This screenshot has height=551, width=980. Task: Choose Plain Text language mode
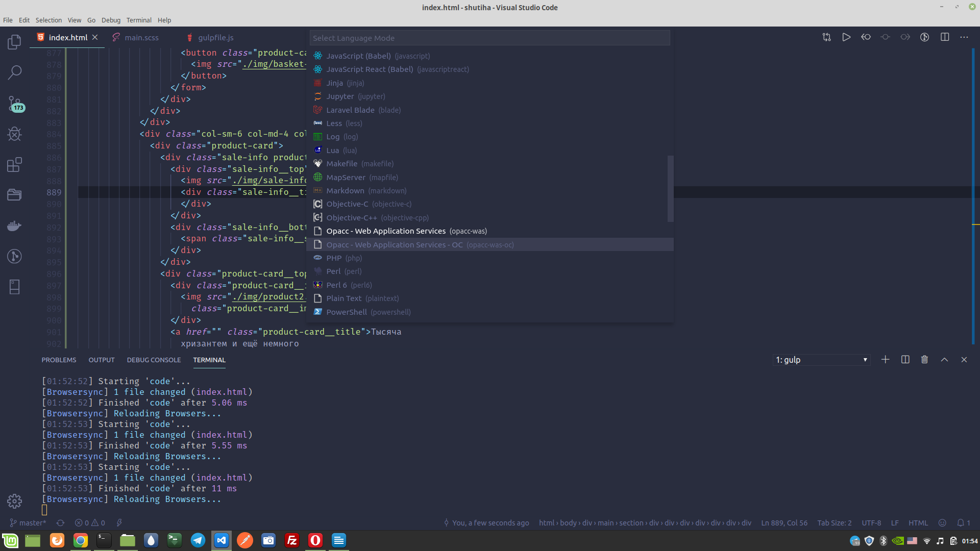pyautogui.click(x=489, y=298)
